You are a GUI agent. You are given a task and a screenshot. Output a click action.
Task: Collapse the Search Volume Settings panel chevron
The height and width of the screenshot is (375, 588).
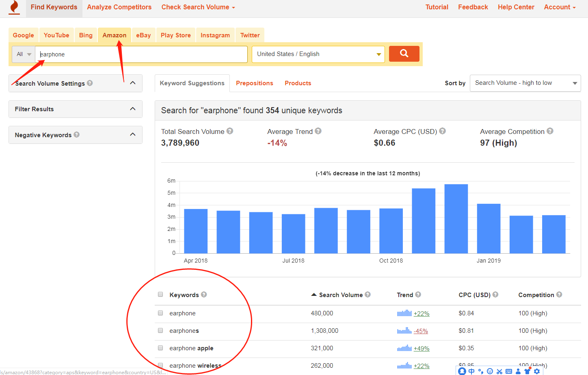[133, 83]
